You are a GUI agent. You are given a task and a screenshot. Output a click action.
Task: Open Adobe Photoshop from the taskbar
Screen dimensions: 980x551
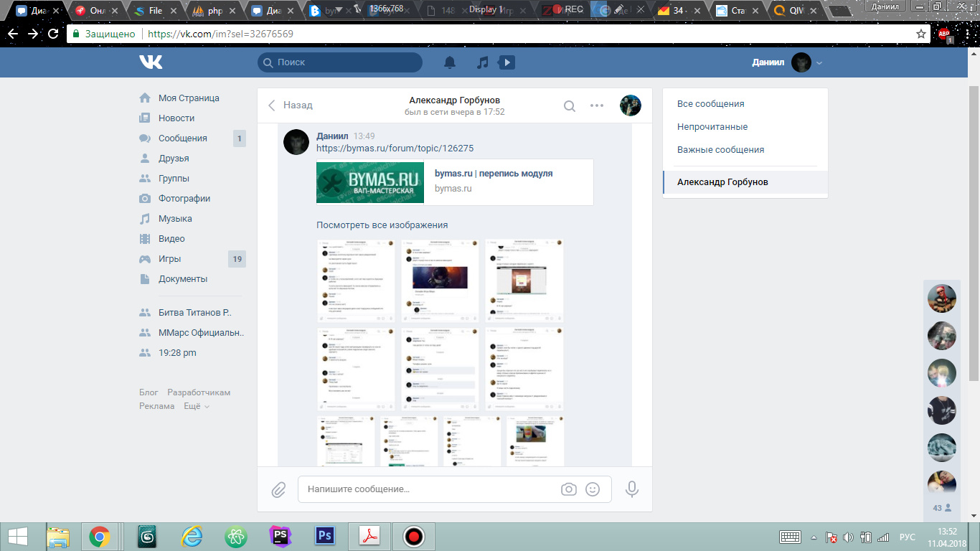[326, 536]
